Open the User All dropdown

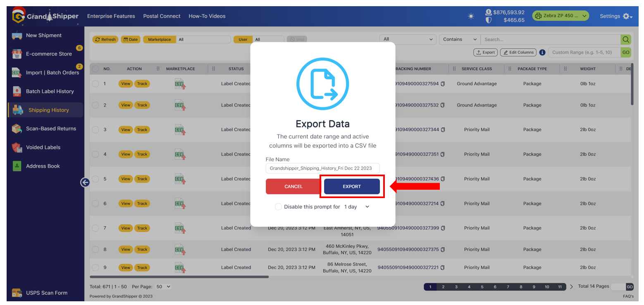(x=268, y=40)
